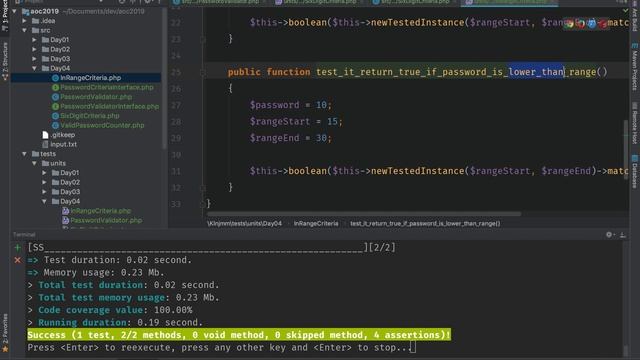
Task: Click the green Success result line
Action: click(239, 335)
